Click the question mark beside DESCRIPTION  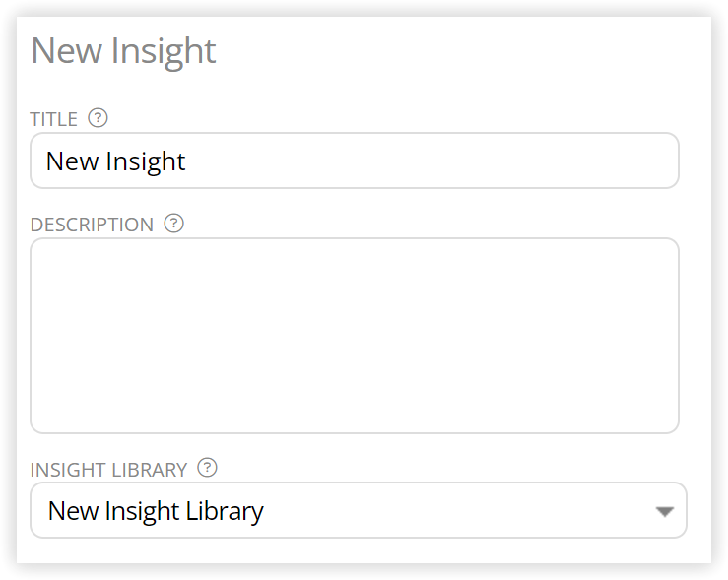point(174,224)
